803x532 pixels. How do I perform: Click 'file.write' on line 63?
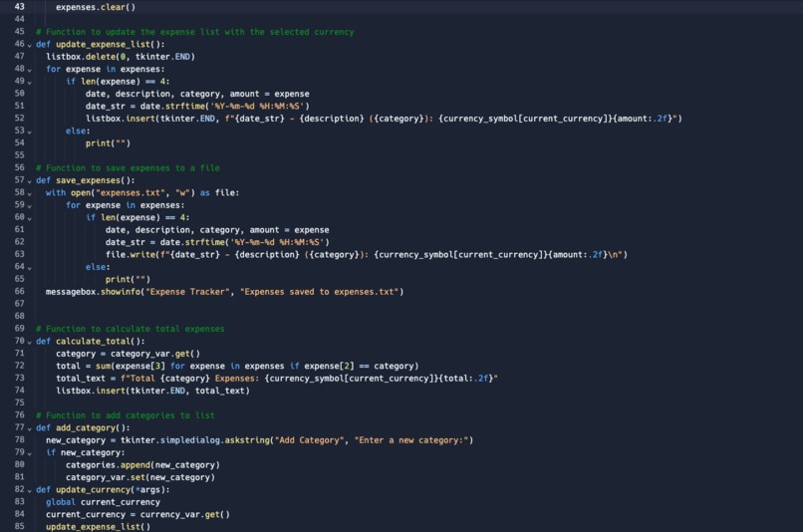coord(131,254)
